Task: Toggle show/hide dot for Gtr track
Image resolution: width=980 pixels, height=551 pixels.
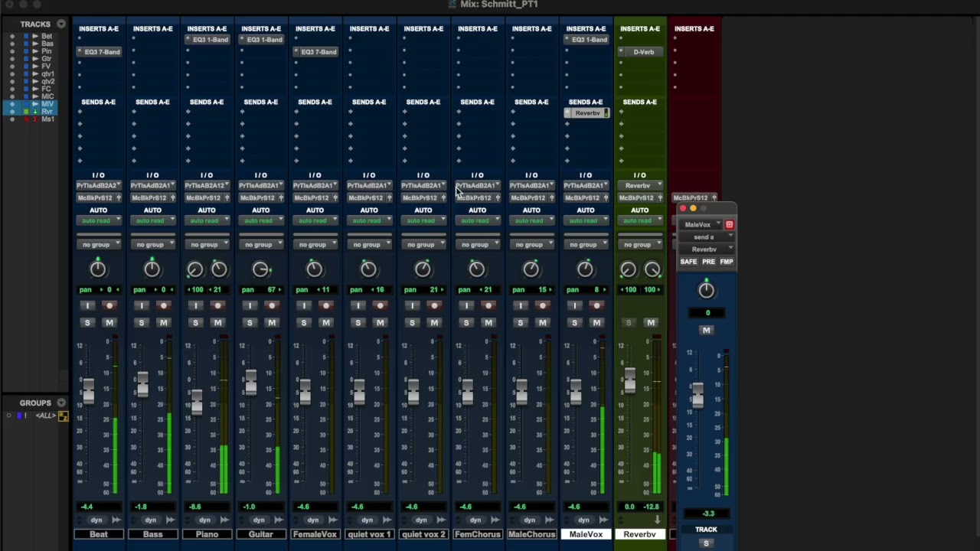Action: tap(12, 59)
